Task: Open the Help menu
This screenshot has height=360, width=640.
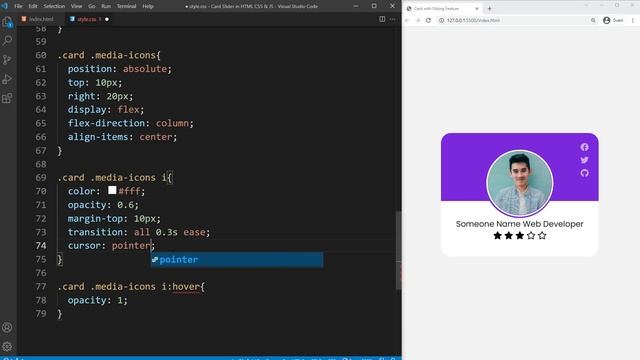Action: point(148,6)
